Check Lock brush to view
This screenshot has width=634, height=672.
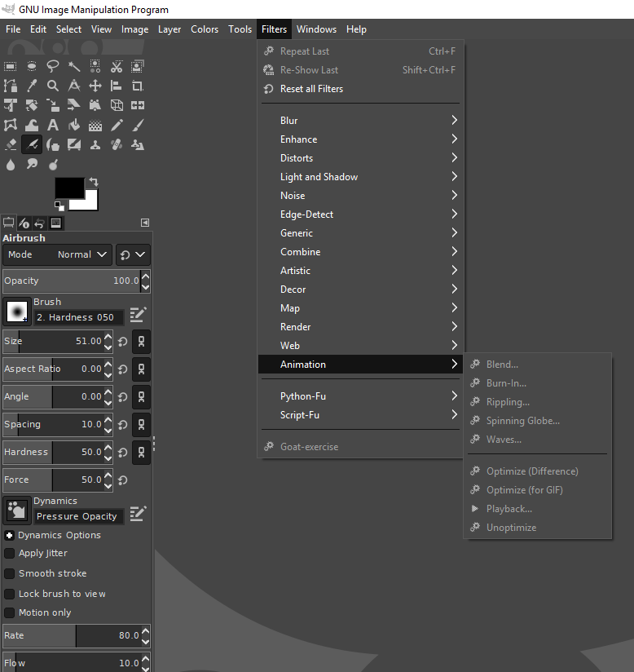coord(10,594)
